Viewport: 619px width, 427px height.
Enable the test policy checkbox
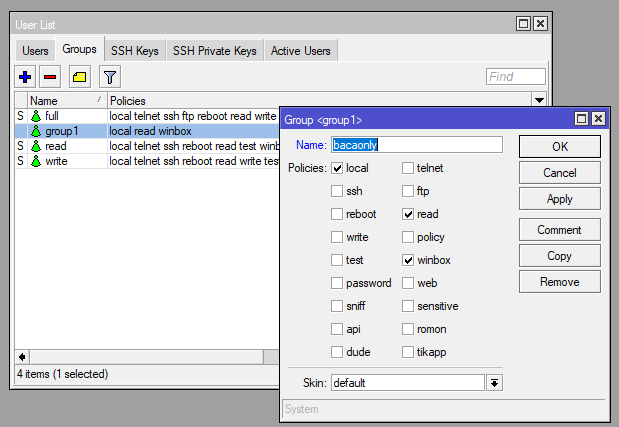337,260
